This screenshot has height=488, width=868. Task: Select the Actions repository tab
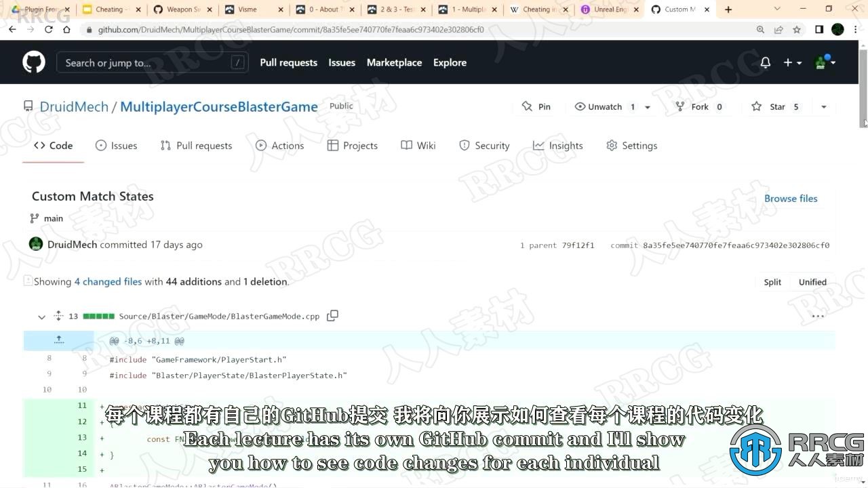[x=279, y=145]
